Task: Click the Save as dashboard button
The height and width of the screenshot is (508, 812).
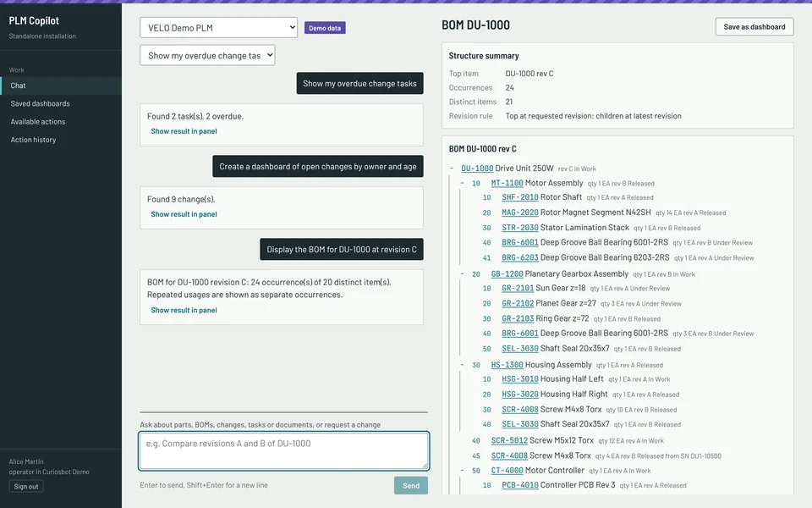Action: [x=754, y=27]
